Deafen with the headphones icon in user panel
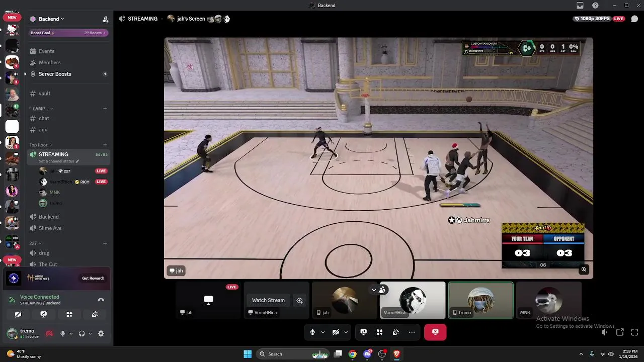Image resolution: width=644 pixels, height=362 pixels. point(82,333)
